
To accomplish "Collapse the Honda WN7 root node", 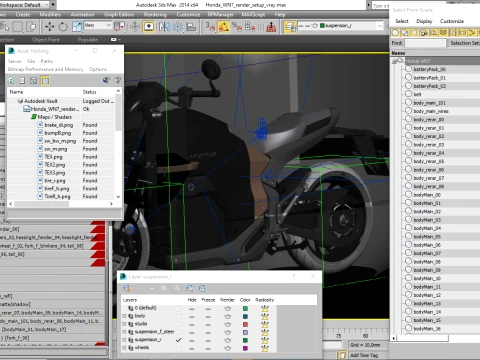I will pyautogui.click(x=395, y=61).
